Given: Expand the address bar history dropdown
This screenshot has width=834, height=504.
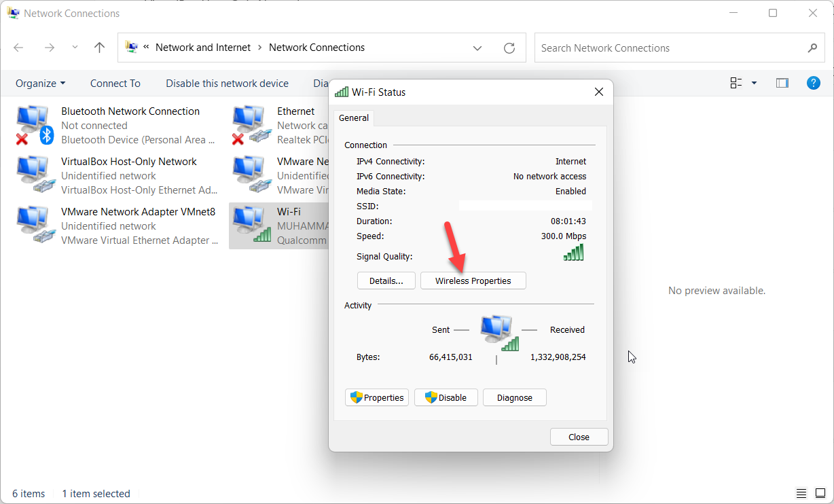Looking at the screenshot, I should coord(477,48).
